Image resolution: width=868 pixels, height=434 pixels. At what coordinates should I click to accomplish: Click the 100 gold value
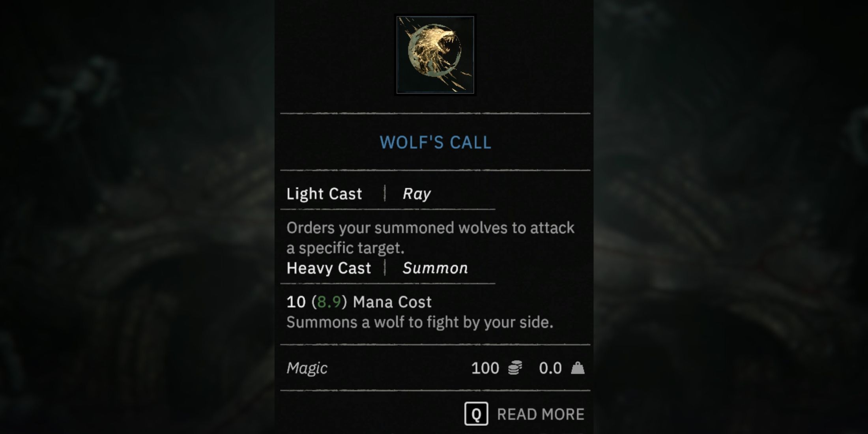point(485,368)
